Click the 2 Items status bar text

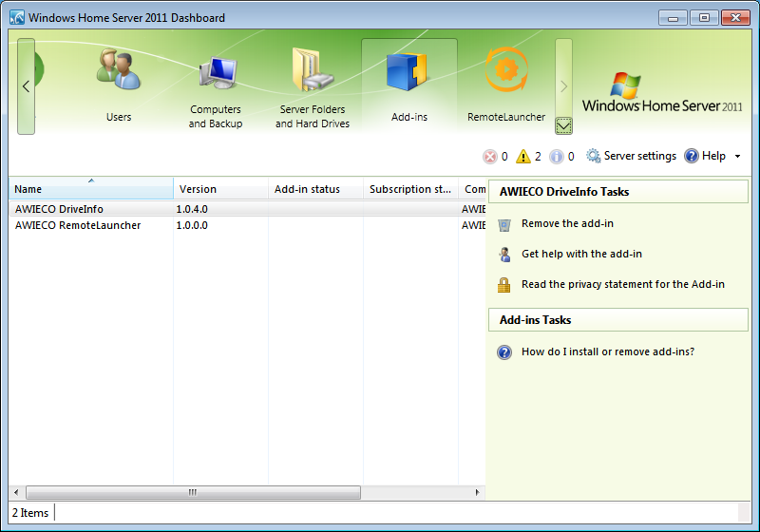30,513
